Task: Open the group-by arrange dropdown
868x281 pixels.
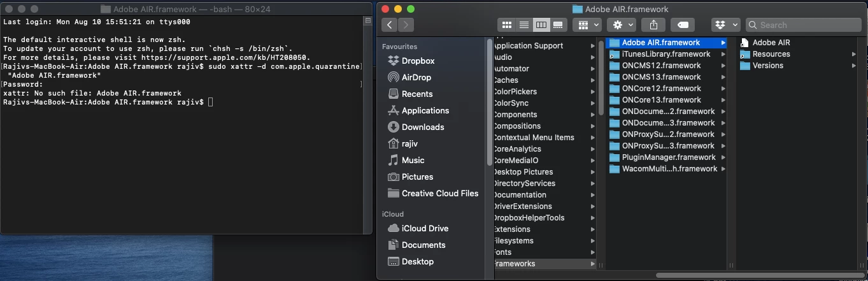Action: (x=587, y=25)
